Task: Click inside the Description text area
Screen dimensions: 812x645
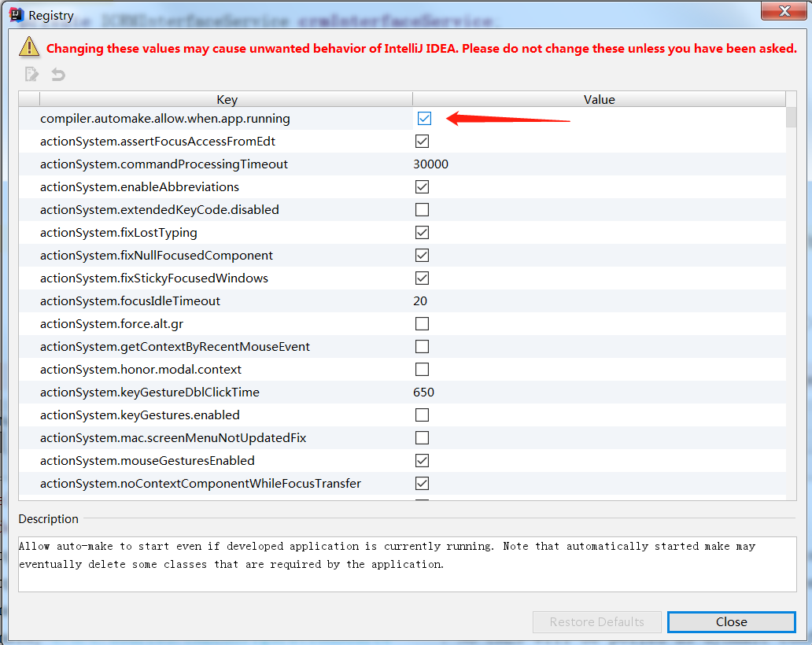Action: point(407,563)
